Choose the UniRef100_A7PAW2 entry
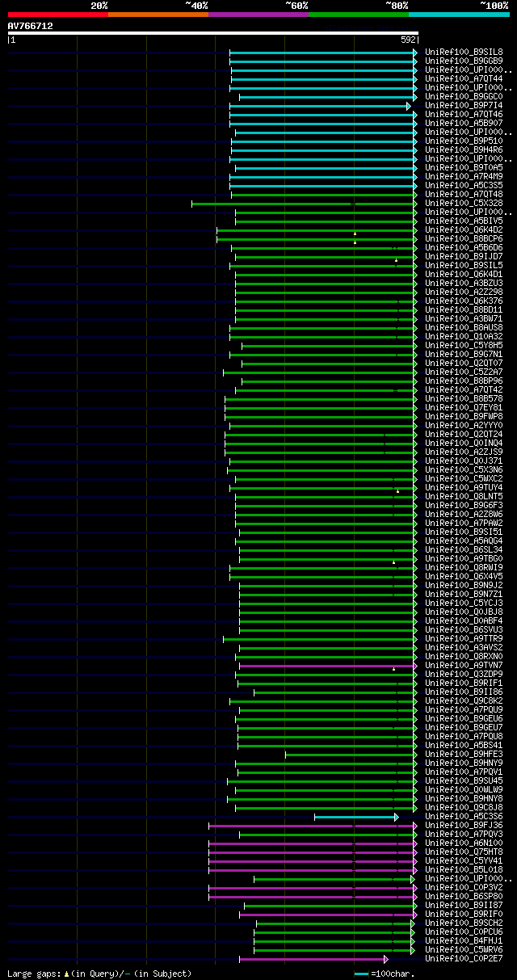Viewport: 517px width, 980px height. (464, 524)
